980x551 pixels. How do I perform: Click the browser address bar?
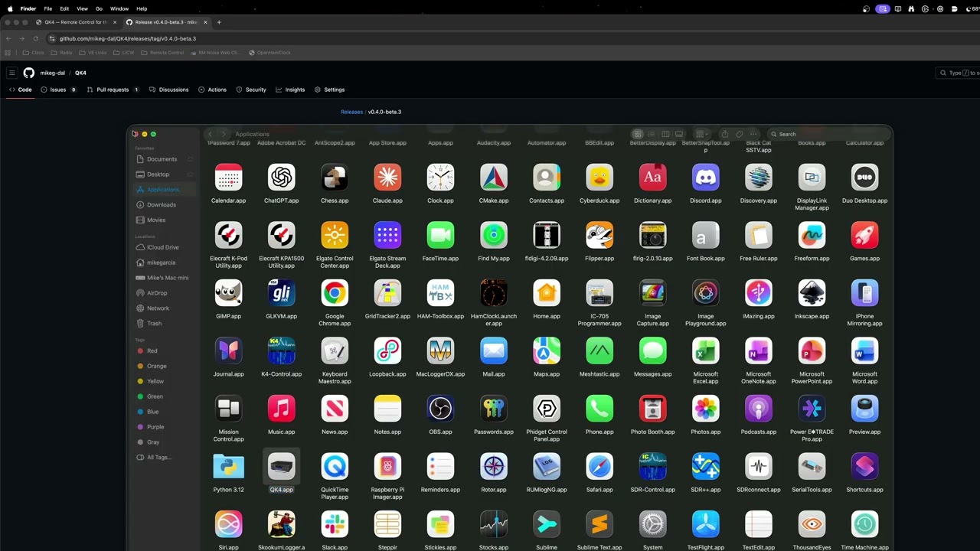tap(490, 38)
